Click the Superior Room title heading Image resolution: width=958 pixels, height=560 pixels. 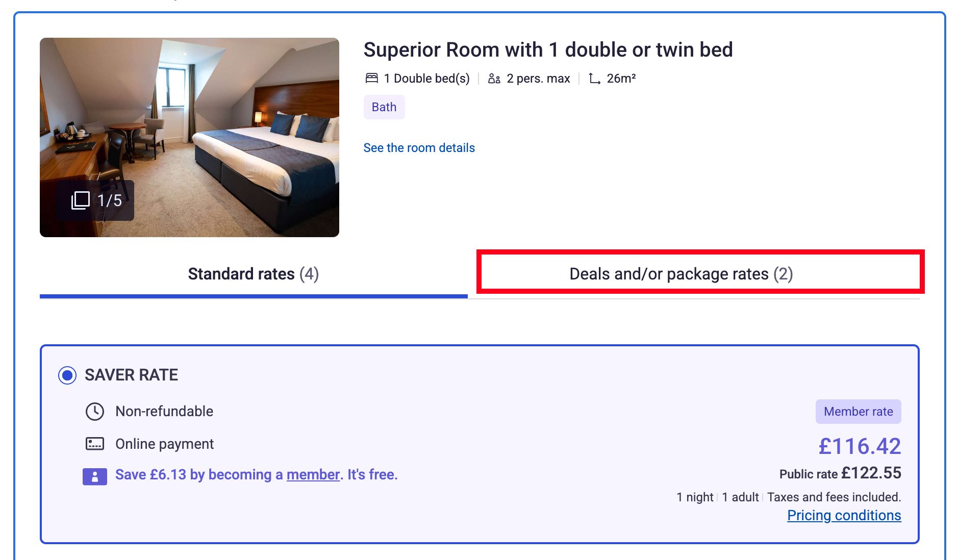coord(548,49)
